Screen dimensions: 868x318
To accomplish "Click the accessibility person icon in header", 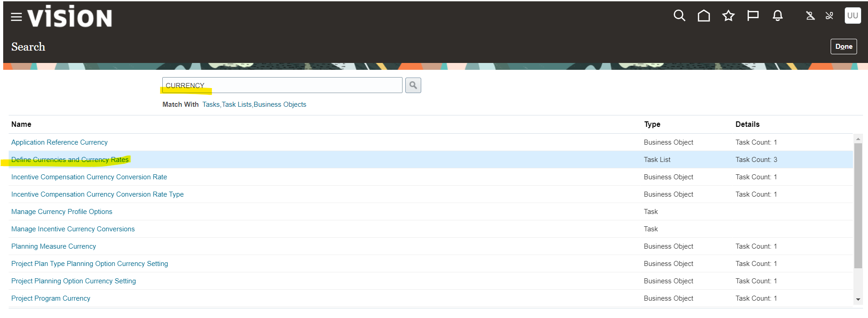I will [x=810, y=16].
